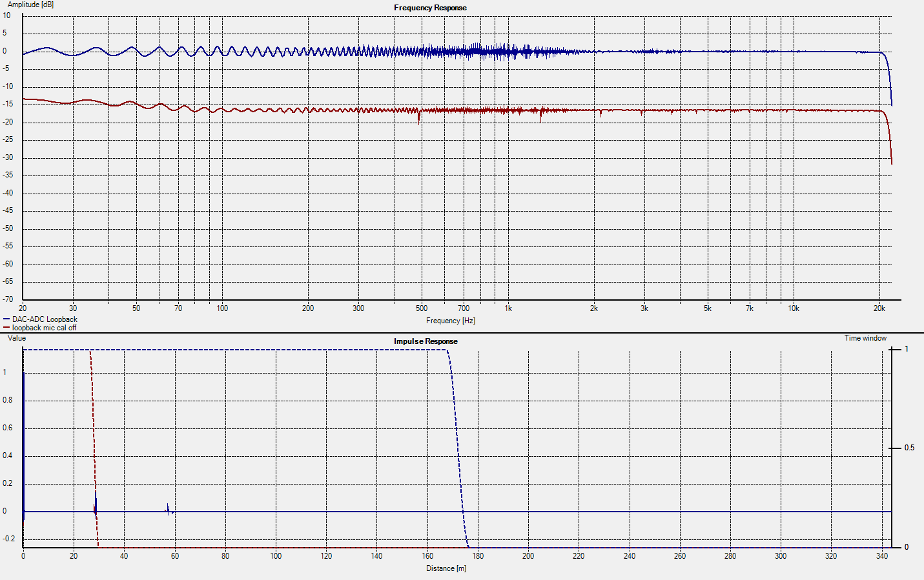Click the 0.4 value on the impulse value axis

coord(8,455)
